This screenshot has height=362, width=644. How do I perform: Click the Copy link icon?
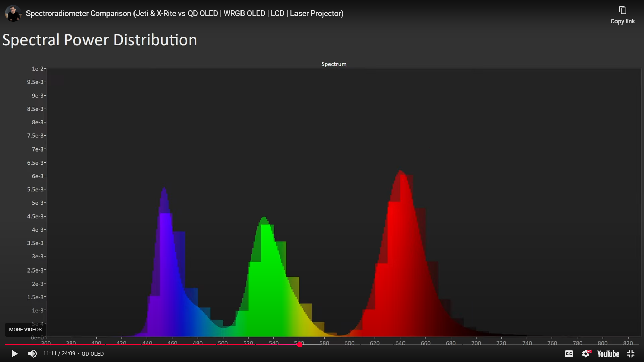click(x=623, y=11)
